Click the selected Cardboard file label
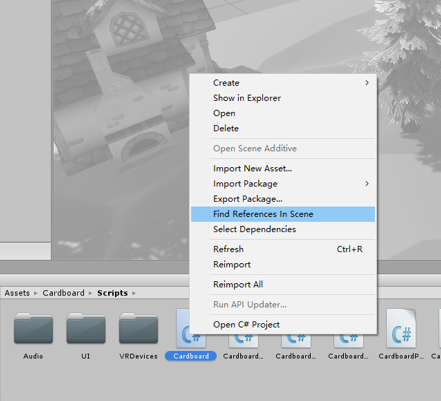The height and width of the screenshot is (401, 441). coord(191,356)
